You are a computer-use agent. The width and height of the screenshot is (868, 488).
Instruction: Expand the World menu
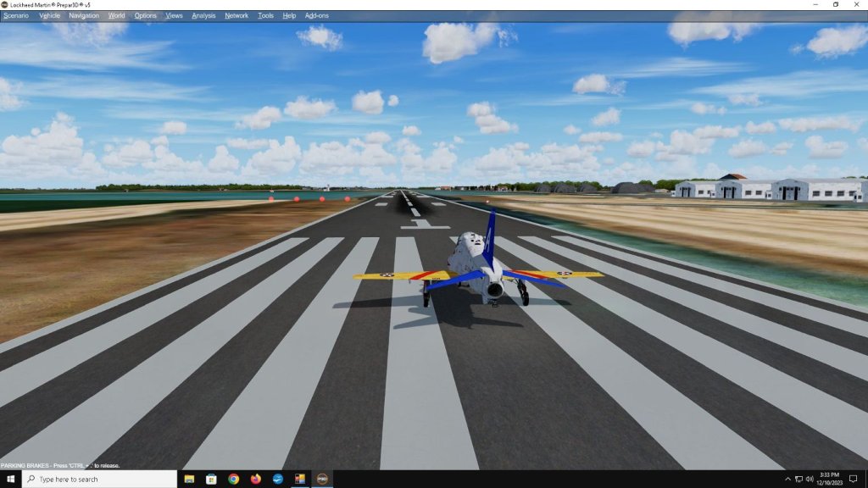click(x=117, y=15)
